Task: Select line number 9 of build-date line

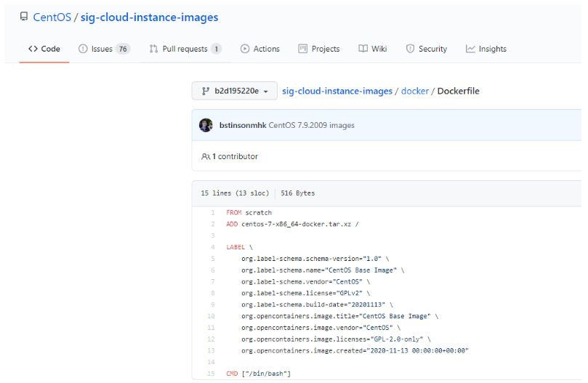Action: (x=213, y=305)
